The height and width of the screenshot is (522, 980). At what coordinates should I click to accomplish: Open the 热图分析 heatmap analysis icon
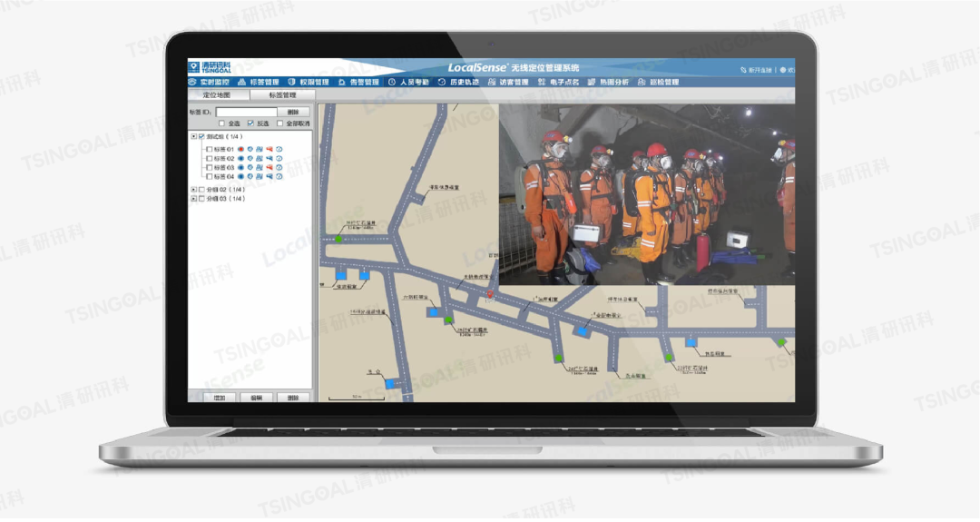coord(591,82)
